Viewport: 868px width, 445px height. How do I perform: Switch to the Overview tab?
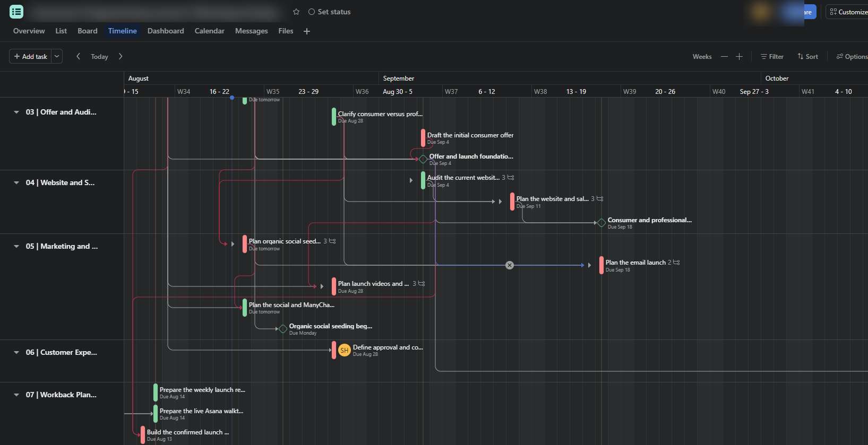click(29, 31)
